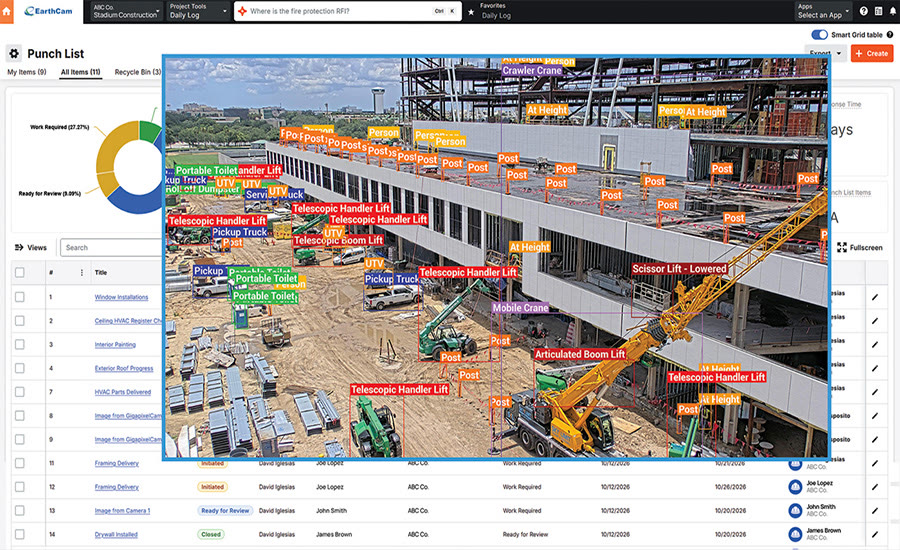Click the Favorites star icon
The height and width of the screenshot is (550, 900).
click(x=471, y=11)
